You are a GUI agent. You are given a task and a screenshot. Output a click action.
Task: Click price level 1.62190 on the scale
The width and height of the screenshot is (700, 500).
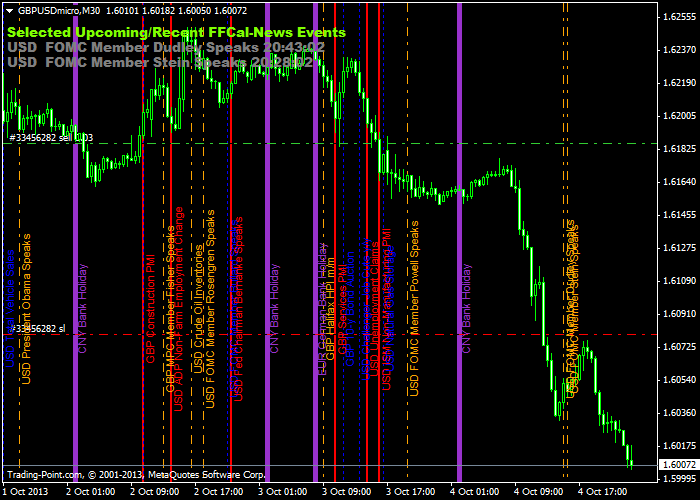tap(679, 83)
